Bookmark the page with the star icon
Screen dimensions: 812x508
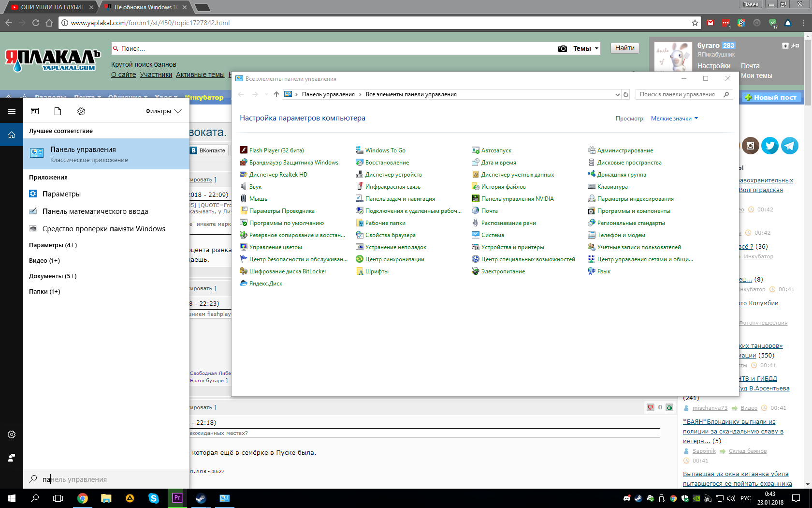tap(695, 23)
